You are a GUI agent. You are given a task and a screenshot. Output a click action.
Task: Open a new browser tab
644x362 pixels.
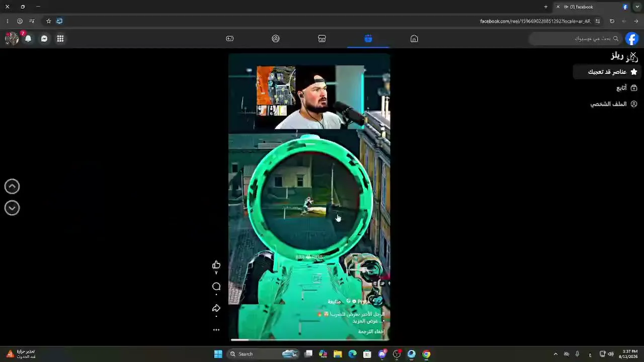[546, 7]
